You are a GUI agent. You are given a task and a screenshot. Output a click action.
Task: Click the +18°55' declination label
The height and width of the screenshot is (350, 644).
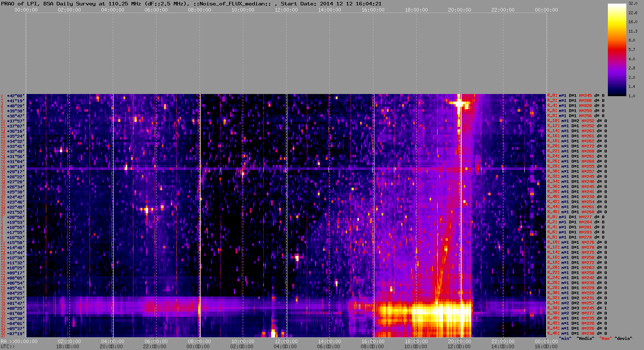point(16,227)
